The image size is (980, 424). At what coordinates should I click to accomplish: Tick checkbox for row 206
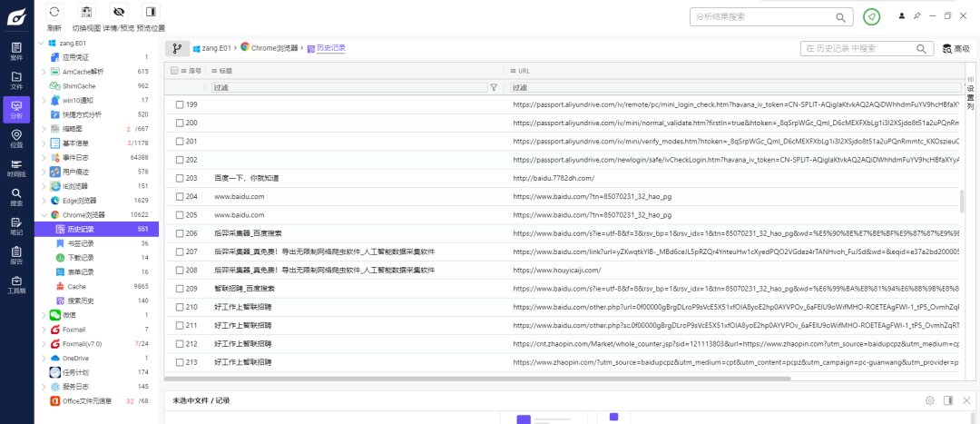(180, 233)
